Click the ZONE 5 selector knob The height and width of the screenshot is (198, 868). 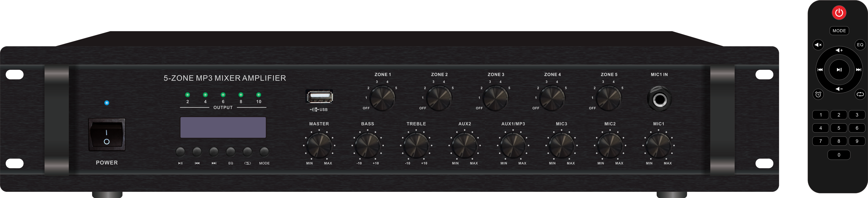(x=609, y=98)
